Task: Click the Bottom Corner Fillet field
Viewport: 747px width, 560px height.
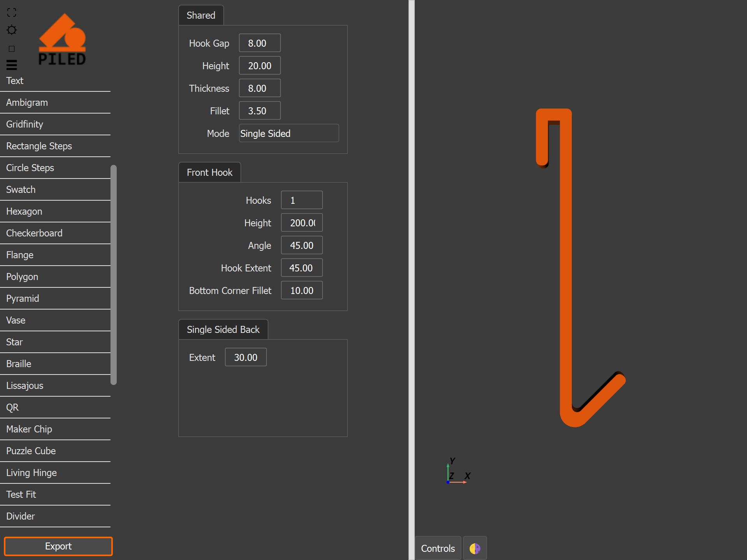Action: [x=302, y=290]
